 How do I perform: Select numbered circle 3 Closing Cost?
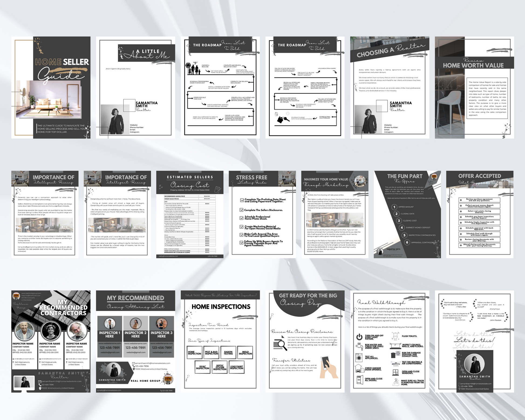coord(399,221)
